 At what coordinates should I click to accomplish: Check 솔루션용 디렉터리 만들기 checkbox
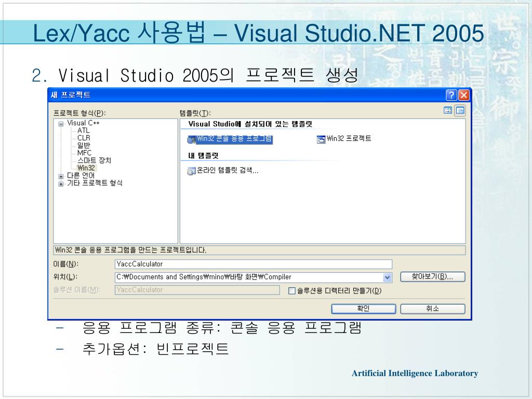292,291
